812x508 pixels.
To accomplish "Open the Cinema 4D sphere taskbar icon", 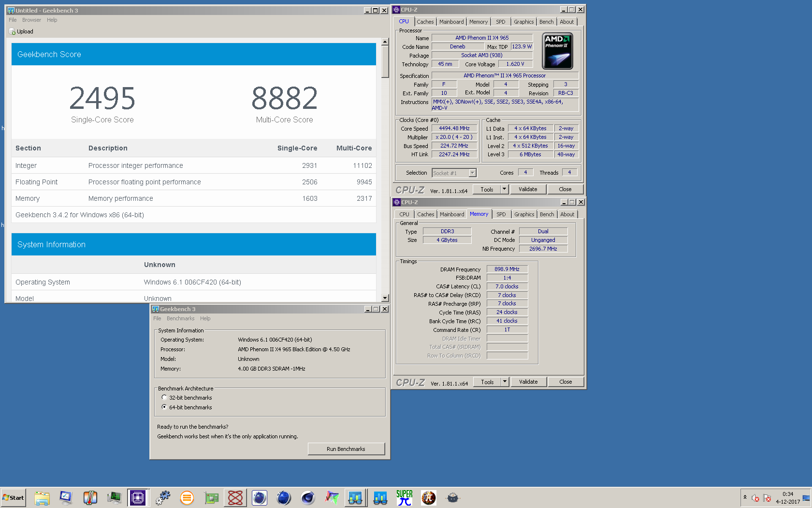I will pos(307,497).
